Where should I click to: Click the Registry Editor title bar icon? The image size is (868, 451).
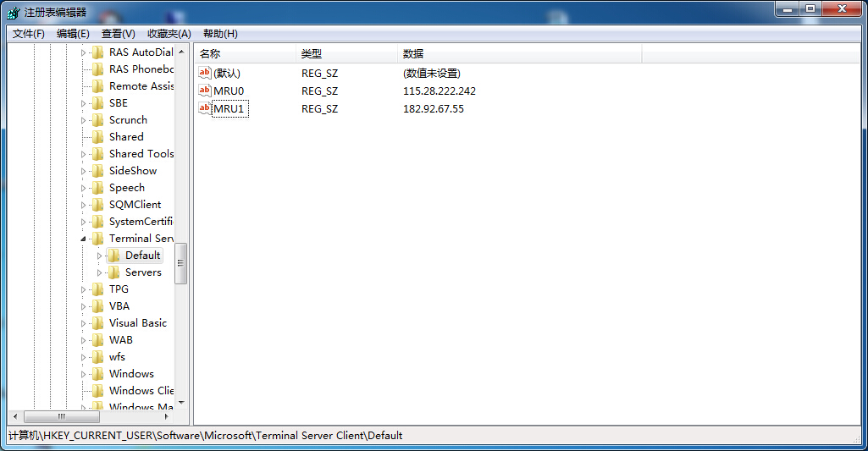coord(14,12)
